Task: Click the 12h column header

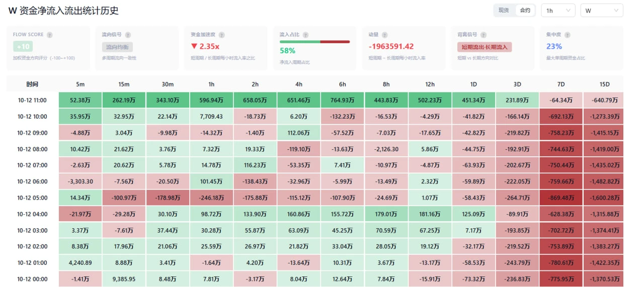Action: click(x=430, y=84)
